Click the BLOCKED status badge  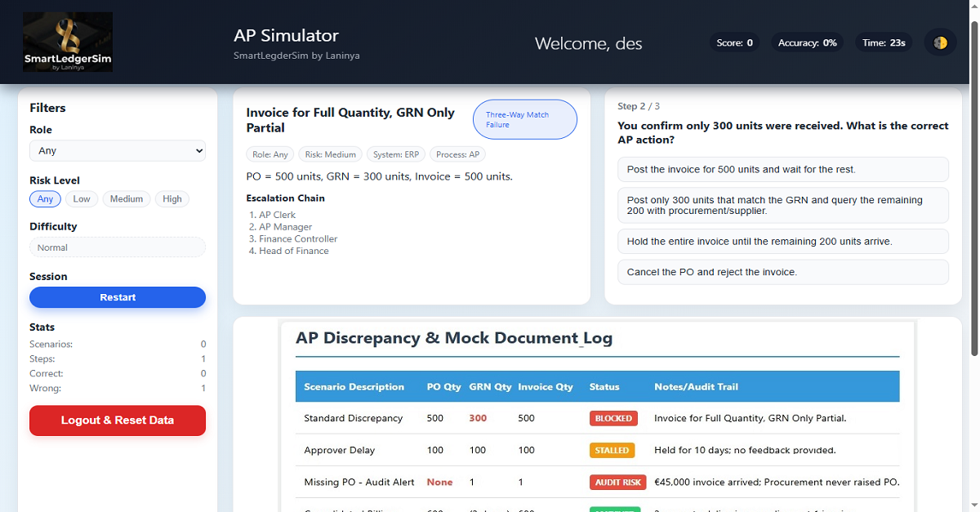[613, 418]
